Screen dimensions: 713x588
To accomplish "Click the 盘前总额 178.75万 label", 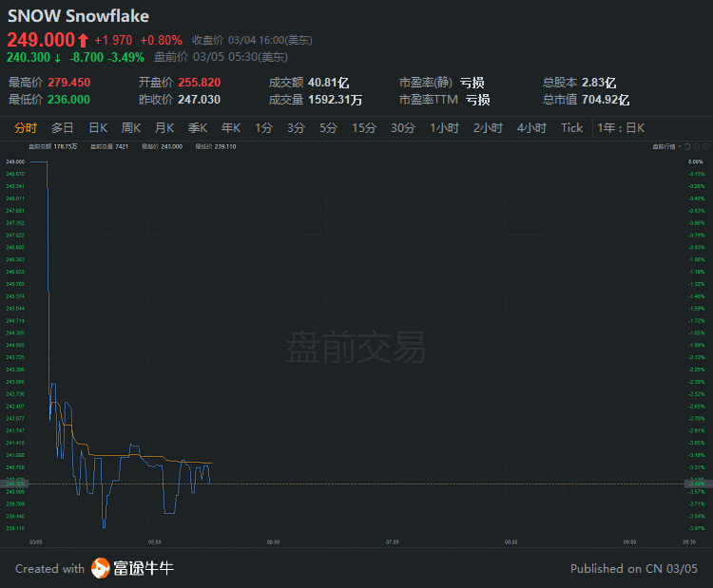I will (52, 146).
